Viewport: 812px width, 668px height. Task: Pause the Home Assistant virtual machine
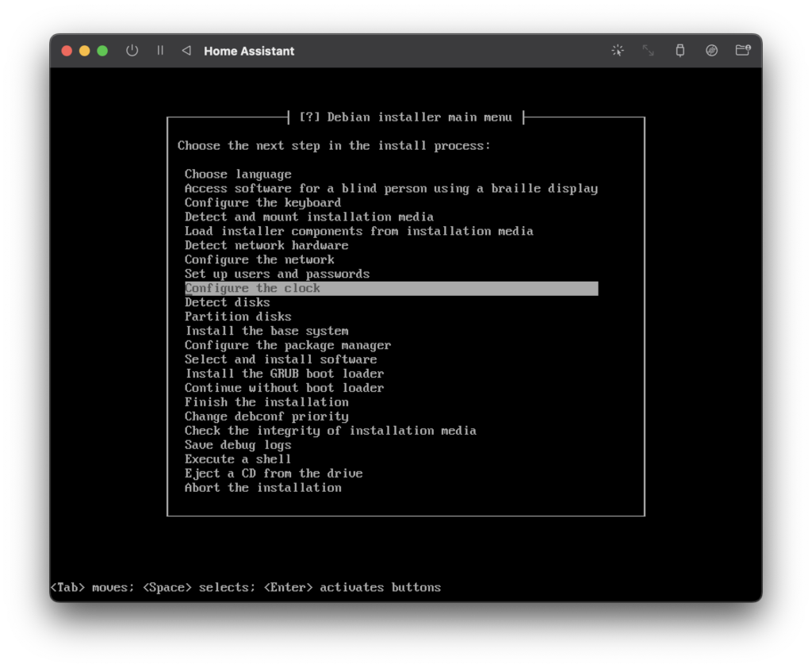coord(160,50)
